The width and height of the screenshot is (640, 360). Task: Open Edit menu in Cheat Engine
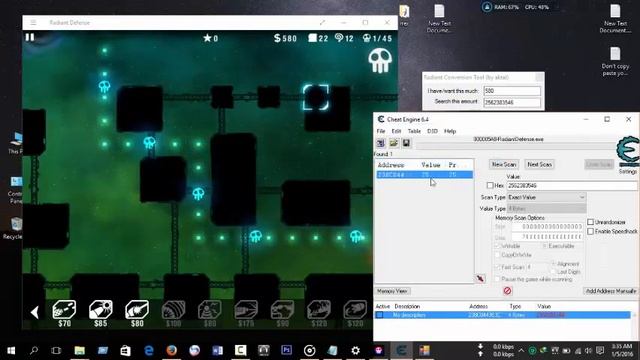click(396, 131)
